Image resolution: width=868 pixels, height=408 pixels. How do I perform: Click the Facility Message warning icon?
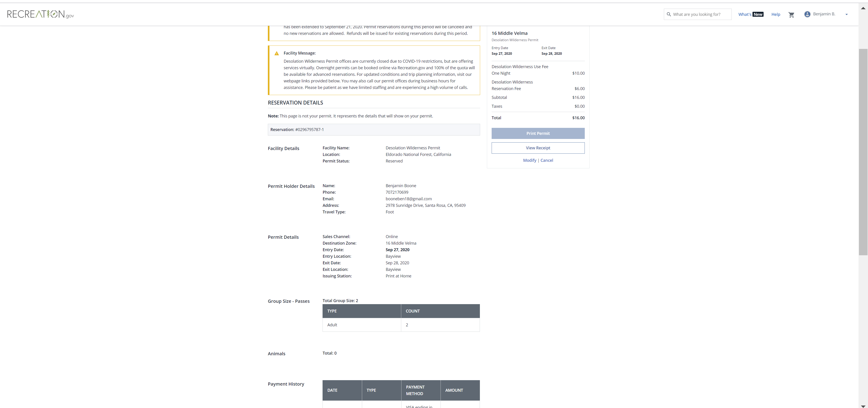[277, 53]
